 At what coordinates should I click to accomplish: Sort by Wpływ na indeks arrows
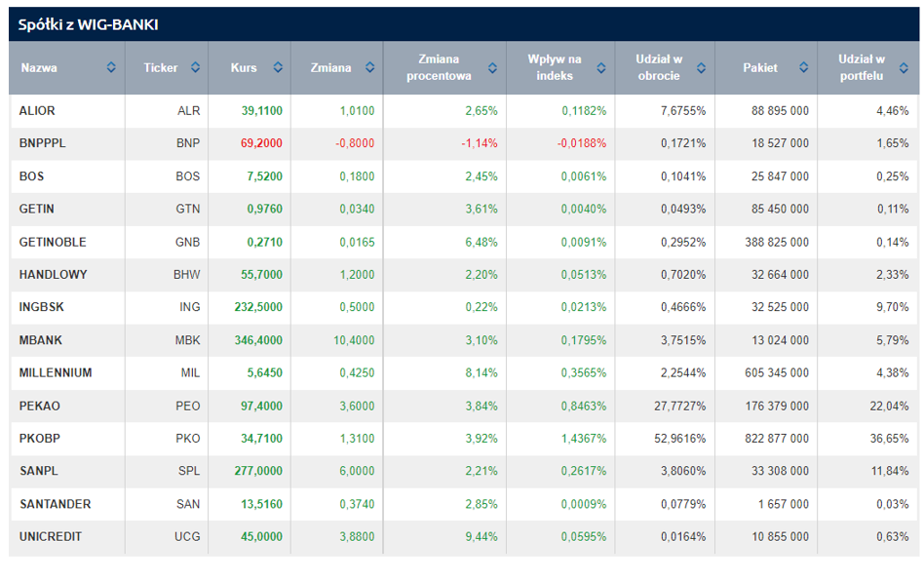click(x=600, y=68)
